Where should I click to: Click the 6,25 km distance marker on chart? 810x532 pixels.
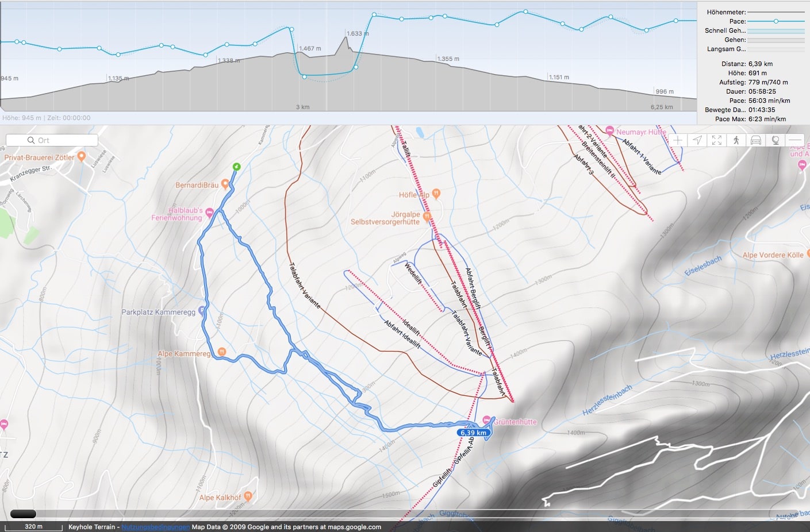pyautogui.click(x=661, y=107)
